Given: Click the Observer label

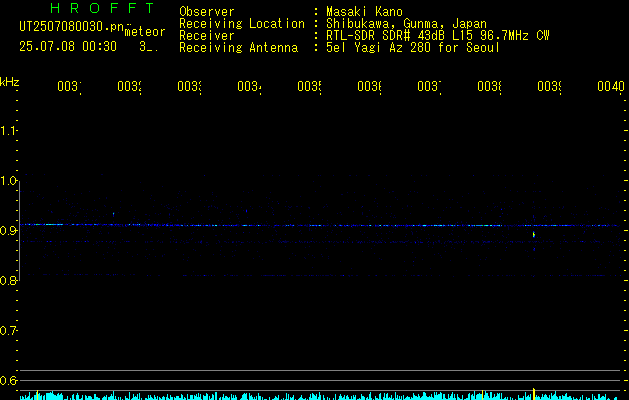Looking at the screenshot, I should click(x=207, y=12).
